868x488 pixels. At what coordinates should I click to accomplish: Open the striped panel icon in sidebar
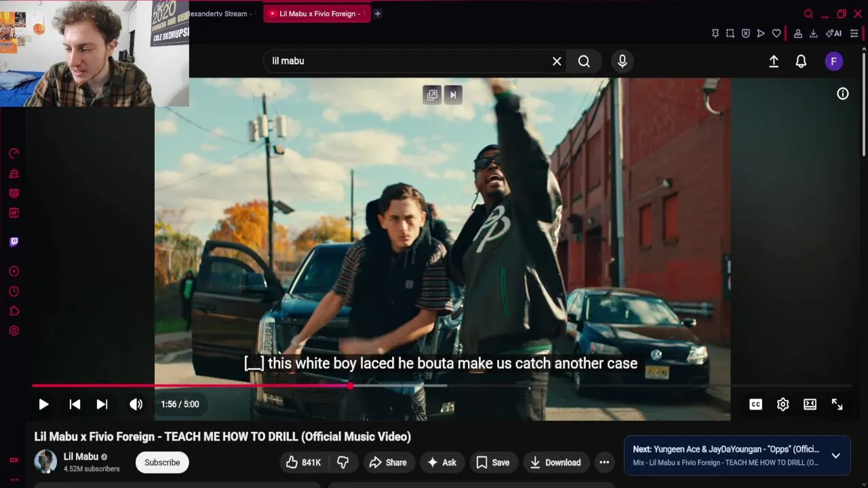pos(14,193)
